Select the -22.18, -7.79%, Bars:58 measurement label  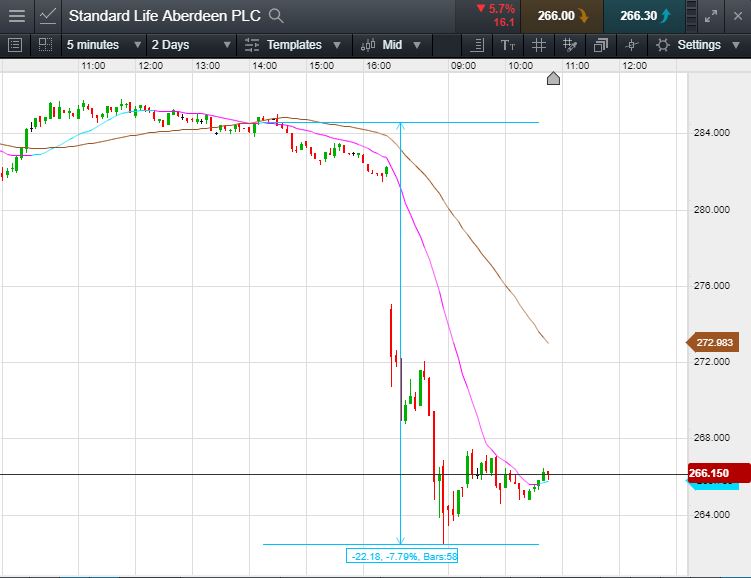click(x=402, y=556)
